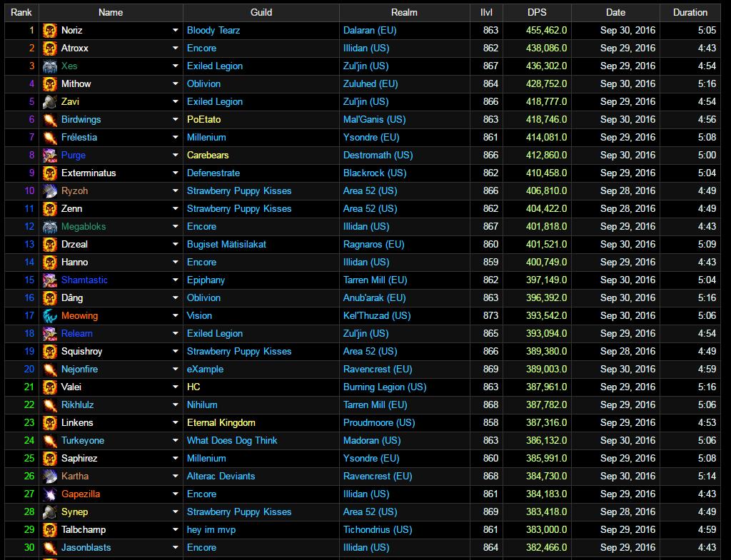
Task: Open the Eternal Kingdom guild link
Action: point(221,422)
